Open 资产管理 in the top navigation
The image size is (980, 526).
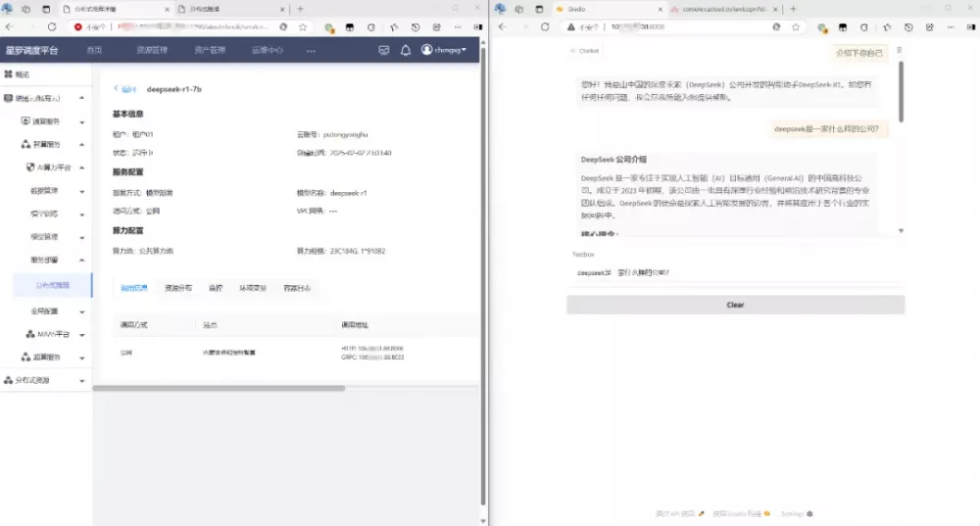coord(210,50)
